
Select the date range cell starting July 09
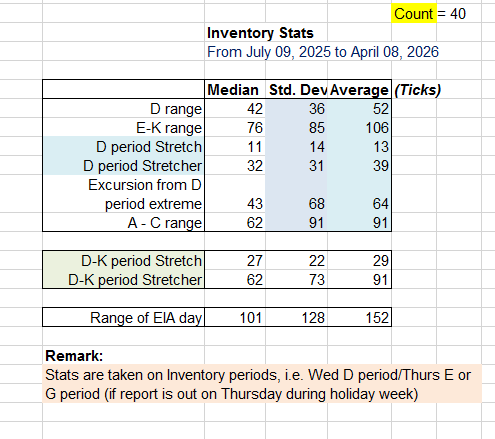click(x=323, y=52)
